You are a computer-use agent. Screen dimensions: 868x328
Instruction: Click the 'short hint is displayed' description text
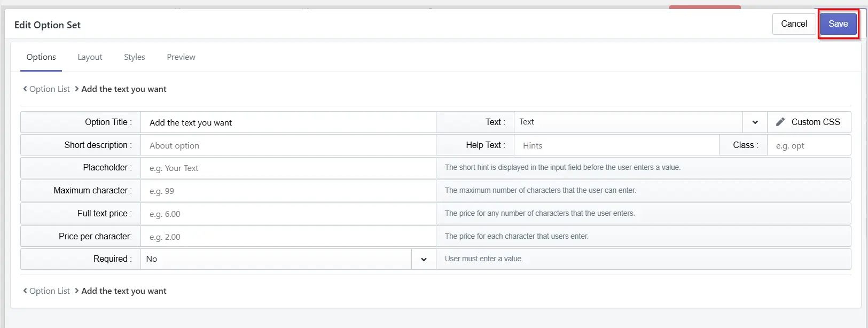tap(562, 167)
